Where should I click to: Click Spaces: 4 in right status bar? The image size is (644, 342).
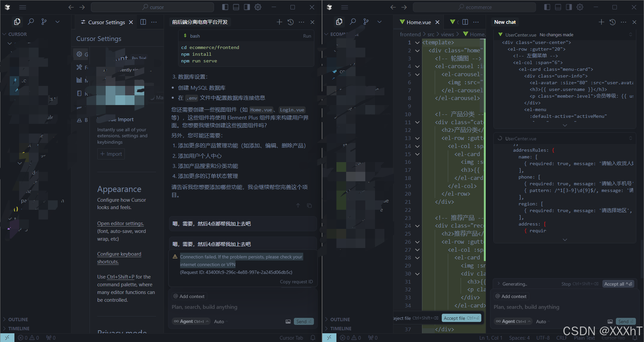519,338
